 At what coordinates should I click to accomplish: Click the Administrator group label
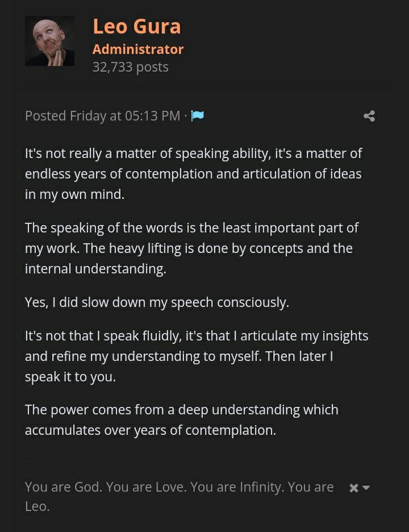tap(137, 49)
